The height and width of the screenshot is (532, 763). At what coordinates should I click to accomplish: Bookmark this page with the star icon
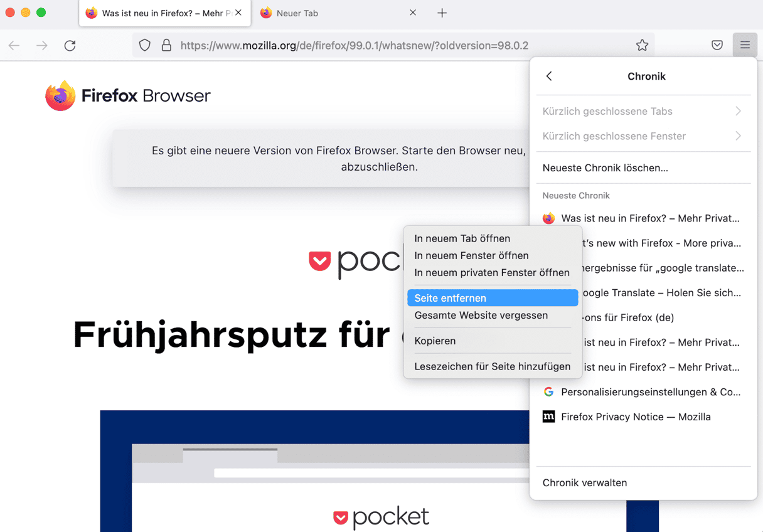642,45
